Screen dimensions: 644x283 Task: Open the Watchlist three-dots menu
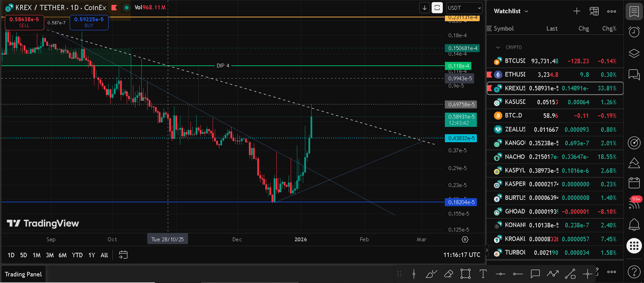(x=611, y=11)
